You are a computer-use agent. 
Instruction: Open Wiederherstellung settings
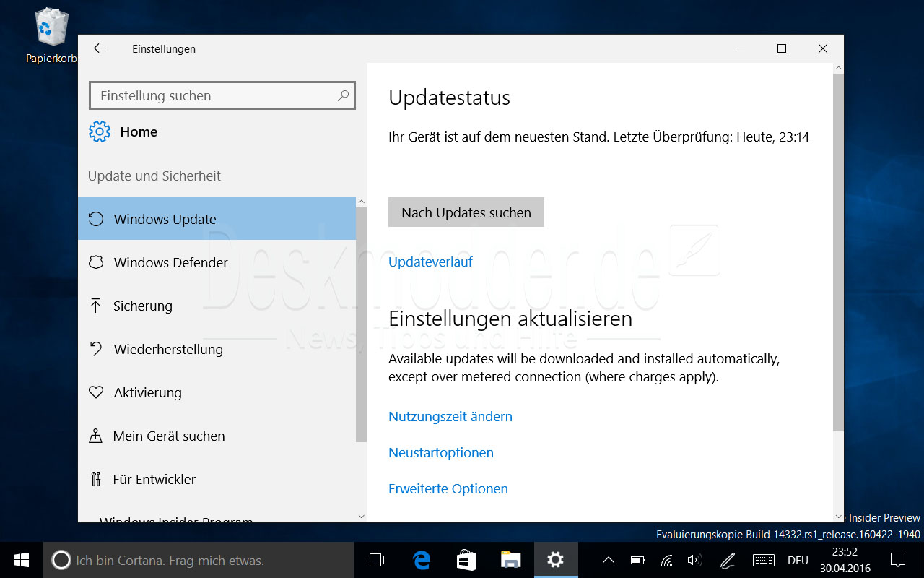coord(167,349)
